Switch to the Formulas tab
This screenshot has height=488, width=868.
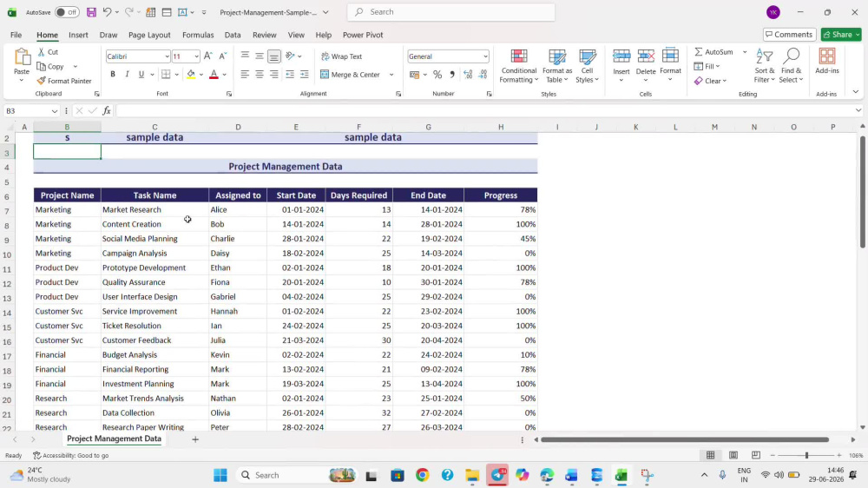[x=198, y=35]
